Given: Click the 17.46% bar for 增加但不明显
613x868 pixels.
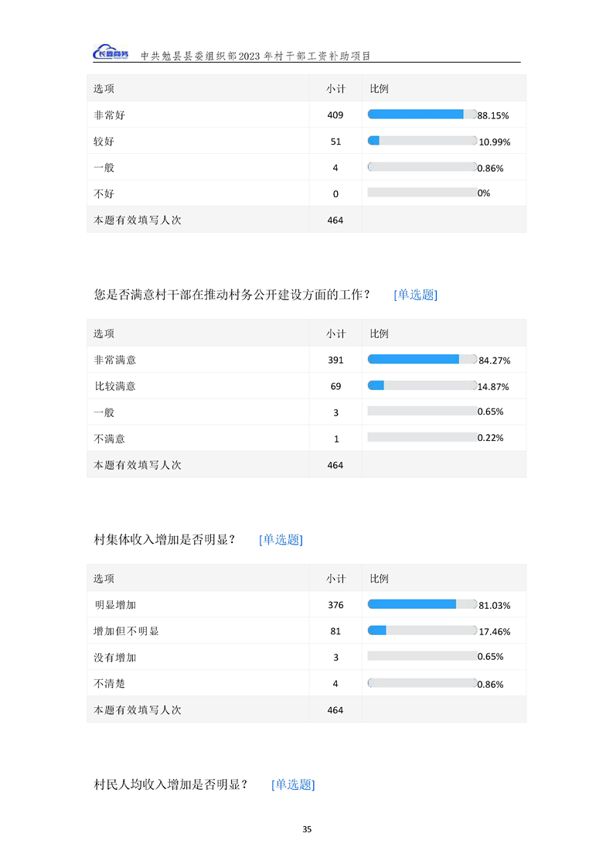Looking at the screenshot, I should [421, 630].
